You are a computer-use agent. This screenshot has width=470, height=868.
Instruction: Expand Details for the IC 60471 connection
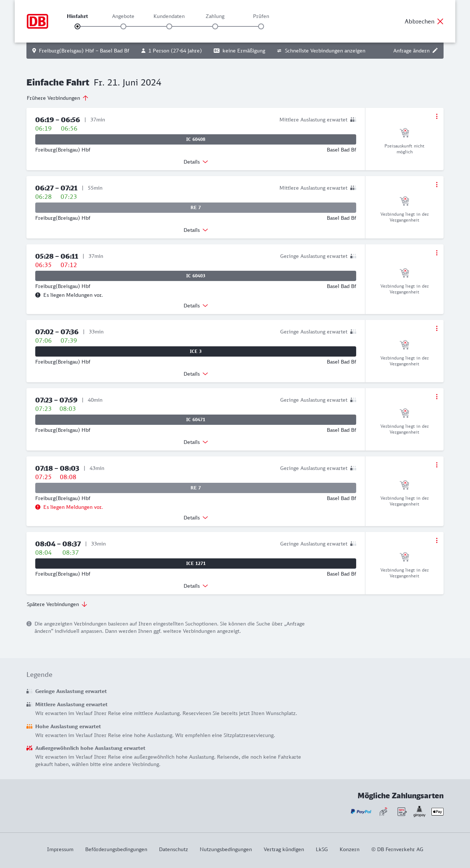196,442
